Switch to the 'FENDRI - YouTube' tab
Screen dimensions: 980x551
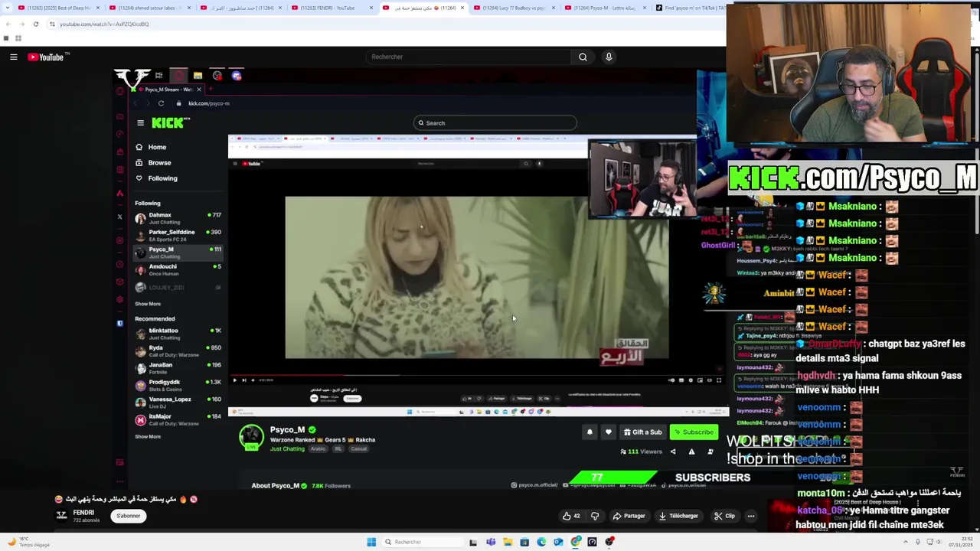[x=329, y=8]
